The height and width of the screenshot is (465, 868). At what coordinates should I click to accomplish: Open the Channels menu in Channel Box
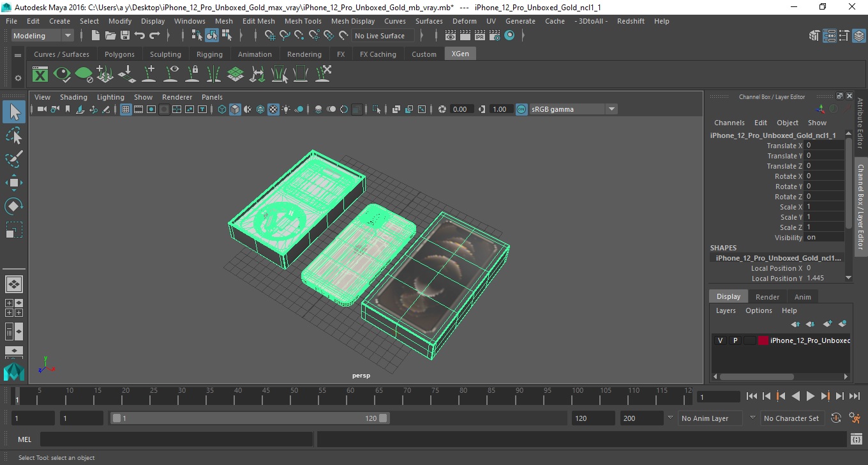(x=729, y=123)
